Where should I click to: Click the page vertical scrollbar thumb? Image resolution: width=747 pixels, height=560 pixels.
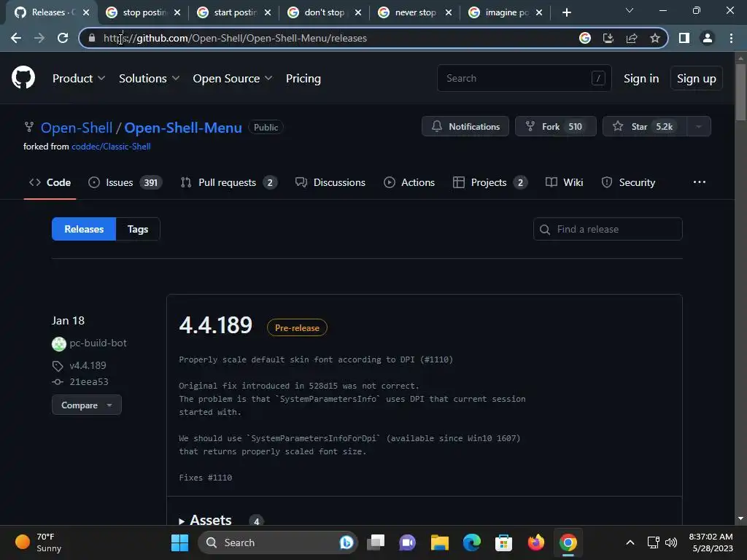(740, 93)
